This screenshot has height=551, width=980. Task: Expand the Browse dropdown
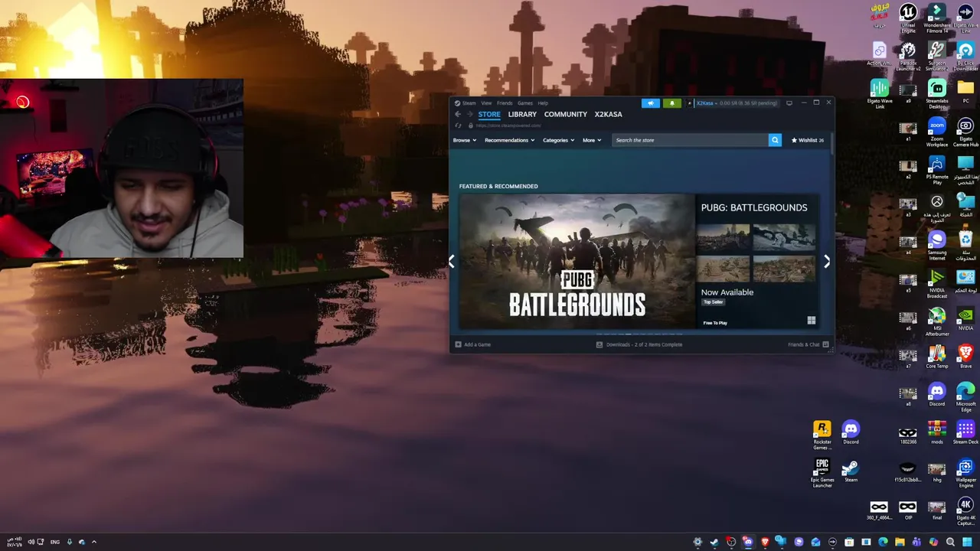coord(465,140)
